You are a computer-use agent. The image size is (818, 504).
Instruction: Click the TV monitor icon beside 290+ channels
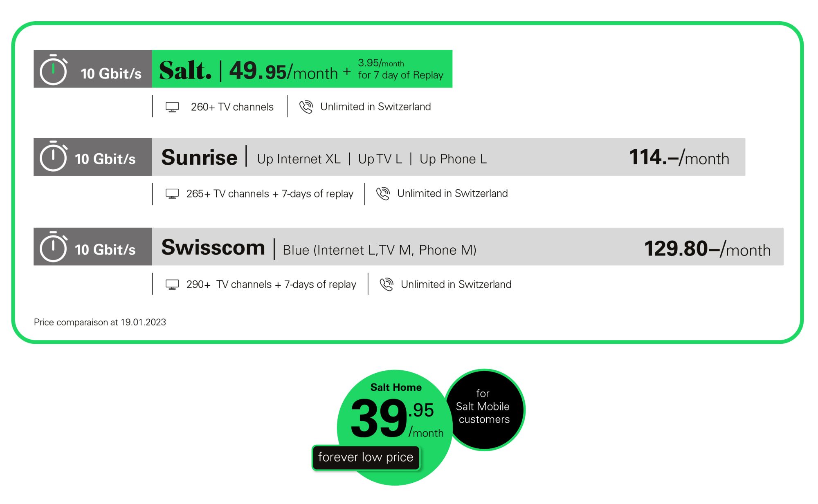(172, 284)
